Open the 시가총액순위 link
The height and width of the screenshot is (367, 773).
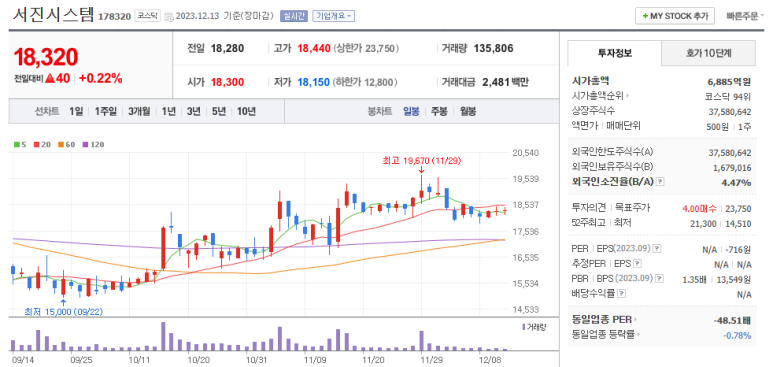pyautogui.click(x=600, y=96)
